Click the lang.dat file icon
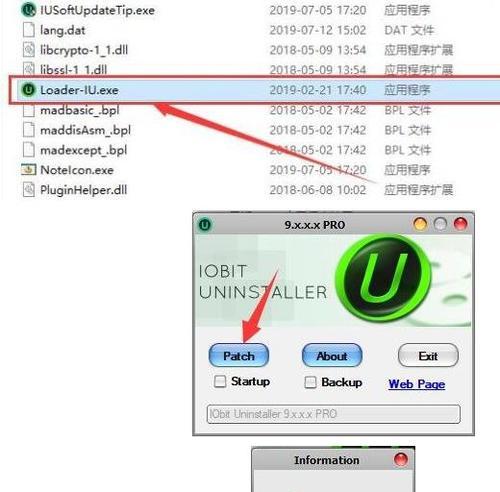This screenshot has width=500, height=492. [x=29, y=30]
